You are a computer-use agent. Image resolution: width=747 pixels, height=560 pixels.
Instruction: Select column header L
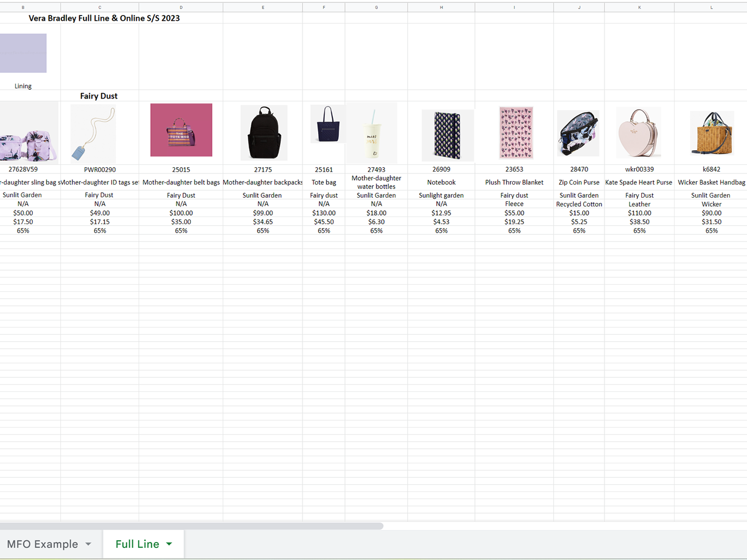(711, 7)
